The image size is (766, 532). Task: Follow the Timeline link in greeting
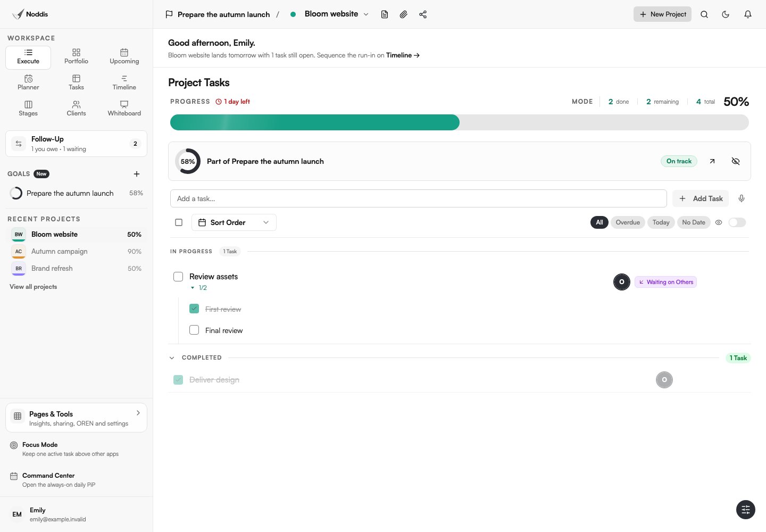click(403, 55)
